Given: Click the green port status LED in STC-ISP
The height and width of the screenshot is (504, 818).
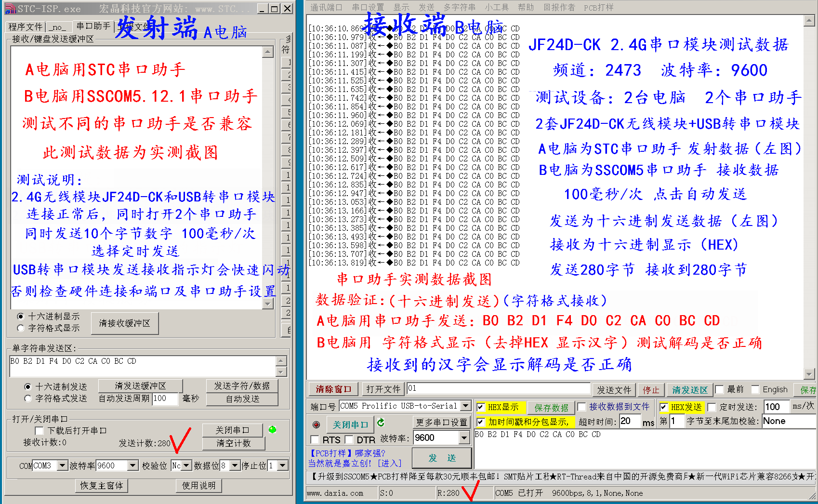Looking at the screenshot, I should [x=272, y=430].
